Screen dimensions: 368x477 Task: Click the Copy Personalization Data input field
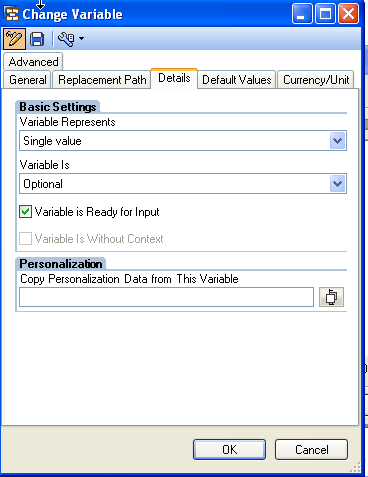click(x=166, y=297)
